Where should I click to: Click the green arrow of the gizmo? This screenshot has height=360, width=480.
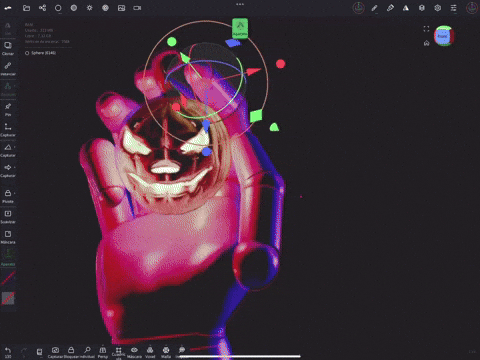185,57
